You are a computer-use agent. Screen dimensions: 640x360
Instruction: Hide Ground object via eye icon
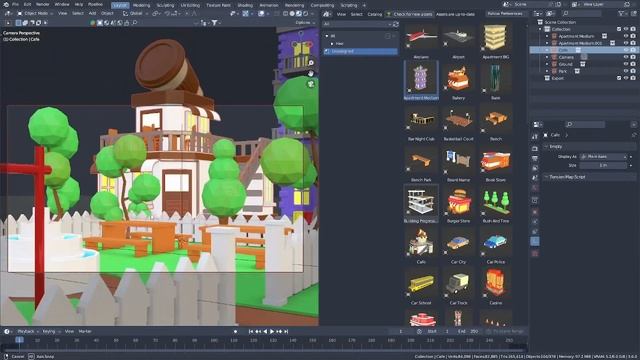(x=626, y=64)
